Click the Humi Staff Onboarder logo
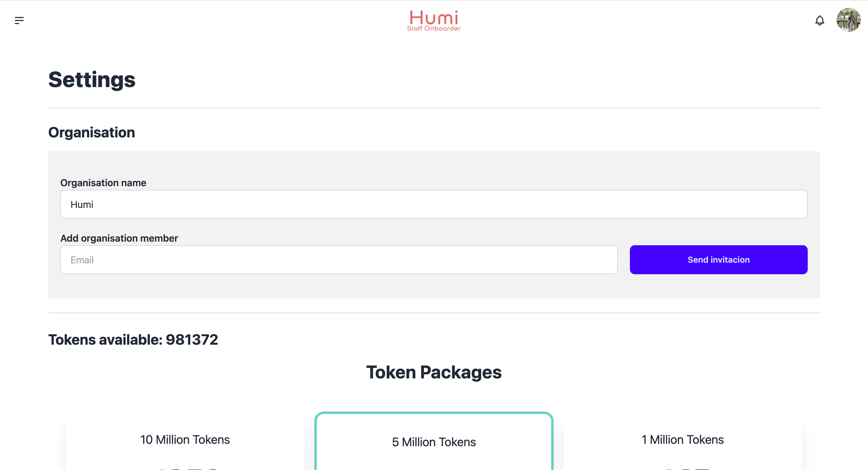This screenshot has width=868, height=470. click(x=434, y=20)
